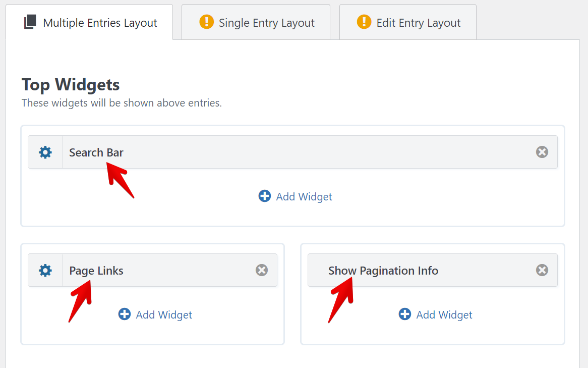Click the Add Widget link below Search Bar
The width and height of the screenshot is (588, 368).
tap(304, 196)
